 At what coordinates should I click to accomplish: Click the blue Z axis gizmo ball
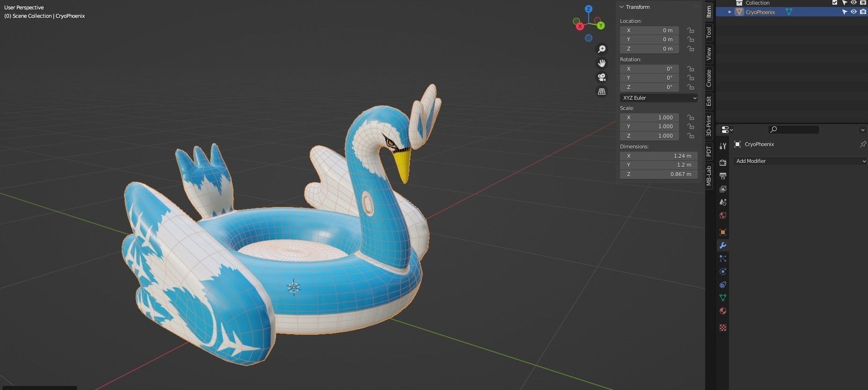point(589,9)
